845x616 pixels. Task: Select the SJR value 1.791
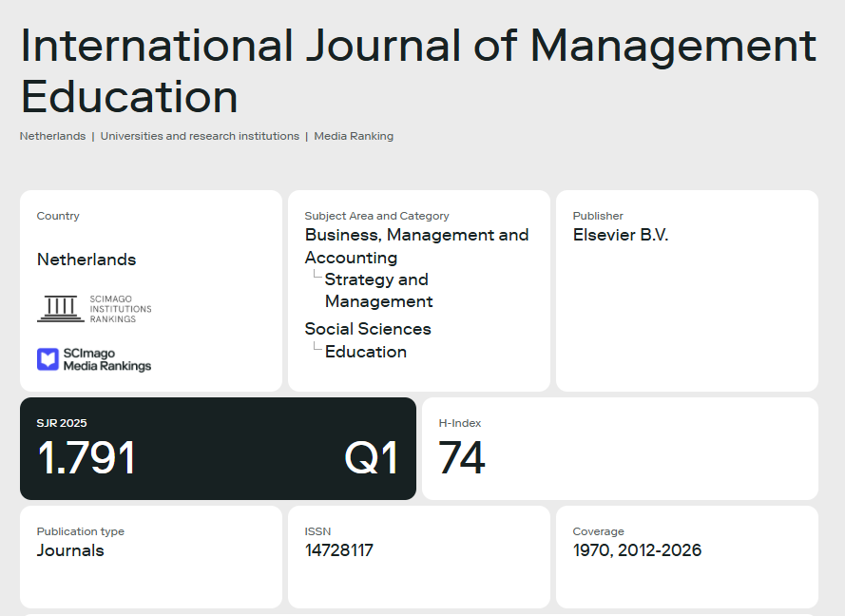coord(86,457)
